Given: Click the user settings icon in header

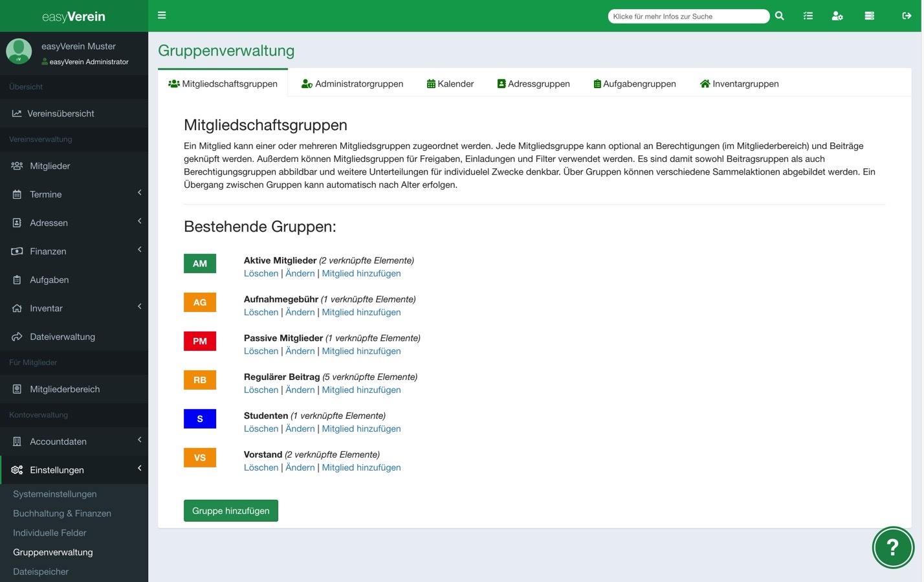Looking at the screenshot, I should click(x=837, y=16).
